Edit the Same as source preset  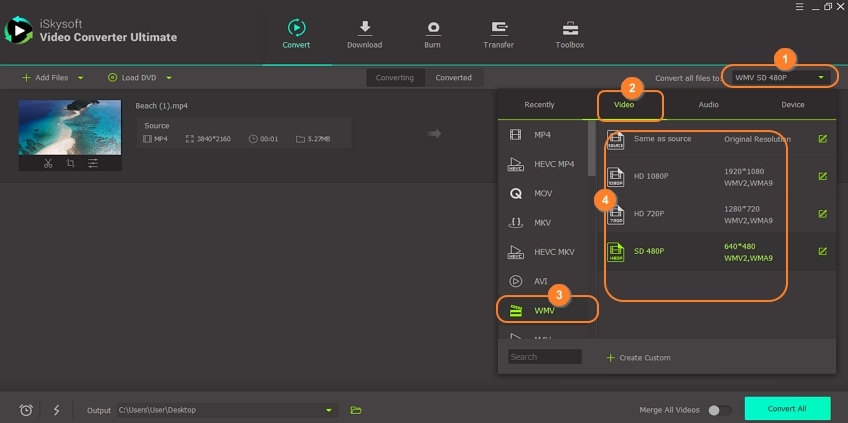(x=823, y=139)
